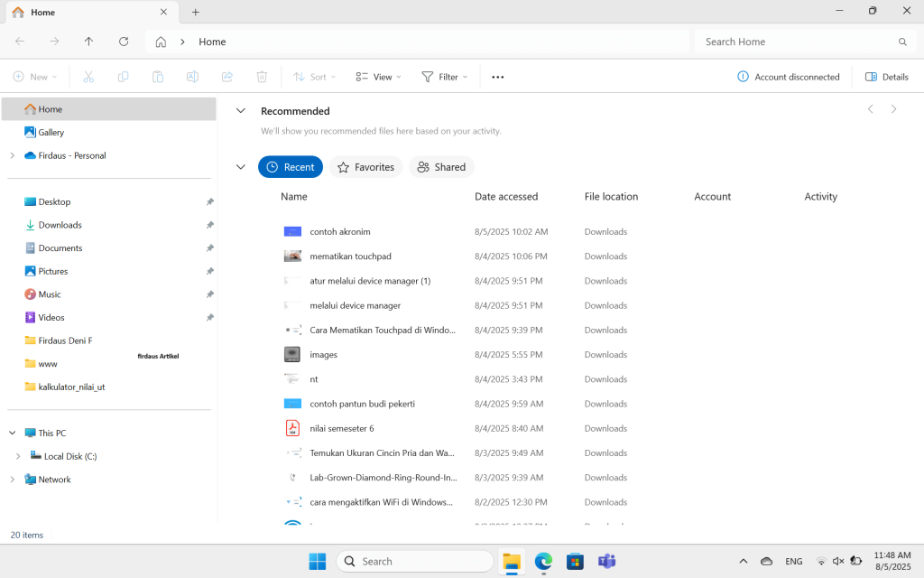Click the Account disconnected button
The width and height of the screenshot is (924, 578).
(x=789, y=77)
